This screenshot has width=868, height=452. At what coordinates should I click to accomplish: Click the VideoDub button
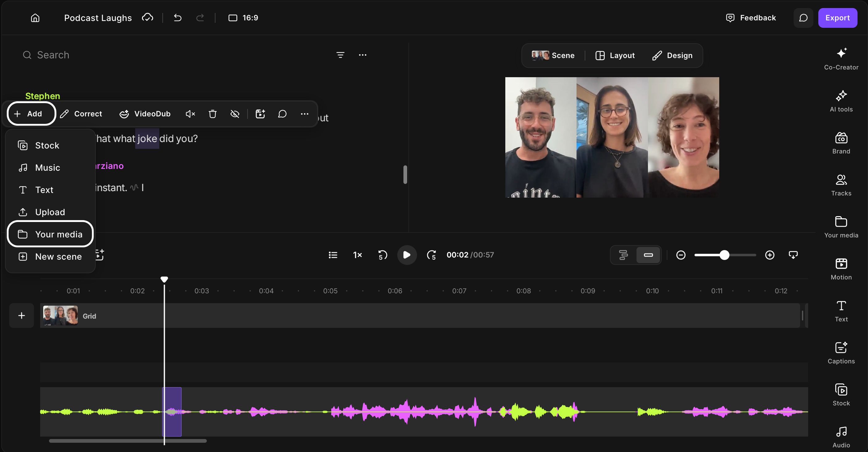coord(145,114)
